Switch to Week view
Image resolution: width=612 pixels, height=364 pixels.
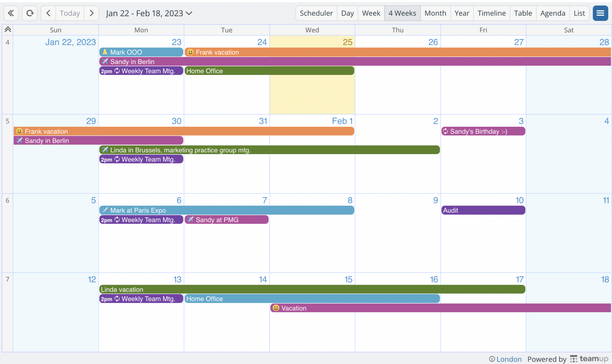click(371, 13)
